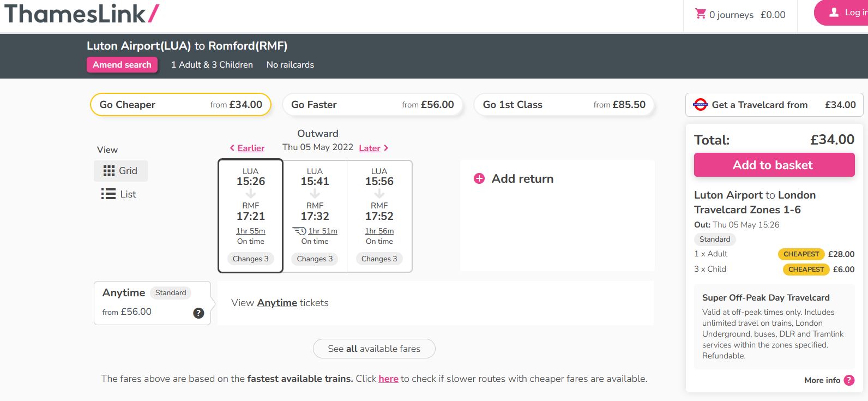This screenshot has height=401, width=868.
Task: Click the ThamesLink logo
Action: coord(82,14)
